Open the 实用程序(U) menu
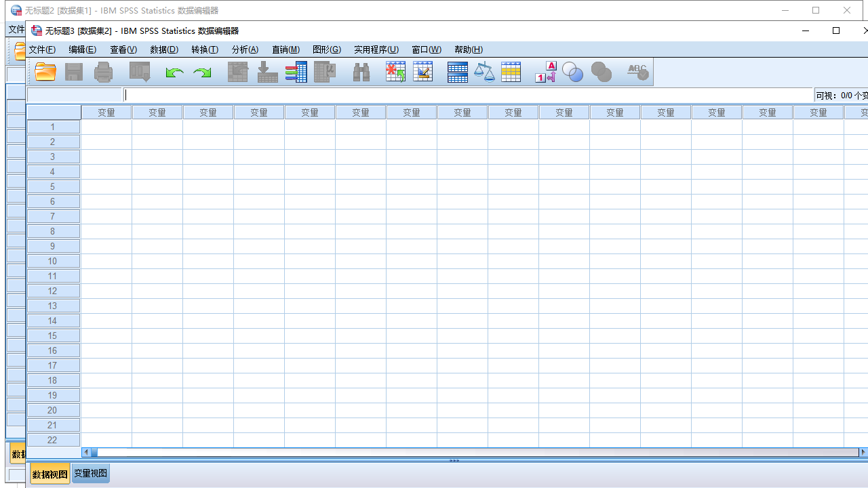The width and height of the screenshot is (868, 488). [x=376, y=49]
